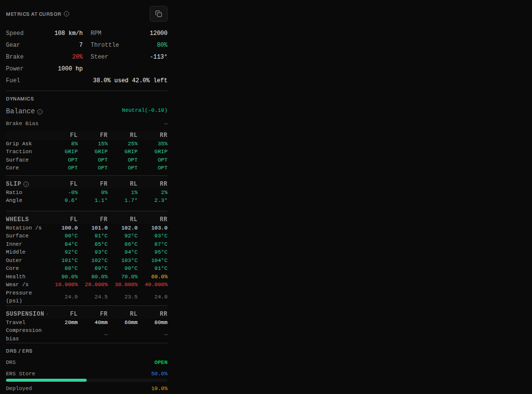Click the DYNAMICS section header
This screenshot has width=532, height=394.
point(20,99)
